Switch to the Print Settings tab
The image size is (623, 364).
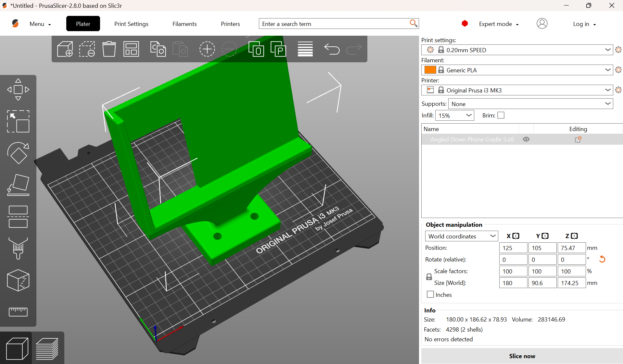point(131,24)
